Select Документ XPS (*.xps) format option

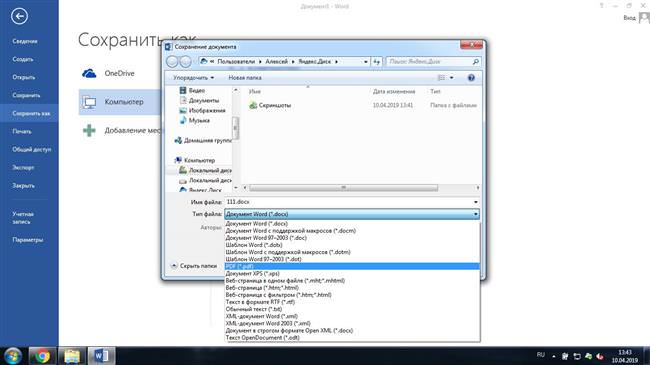click(x=352, y=273)
